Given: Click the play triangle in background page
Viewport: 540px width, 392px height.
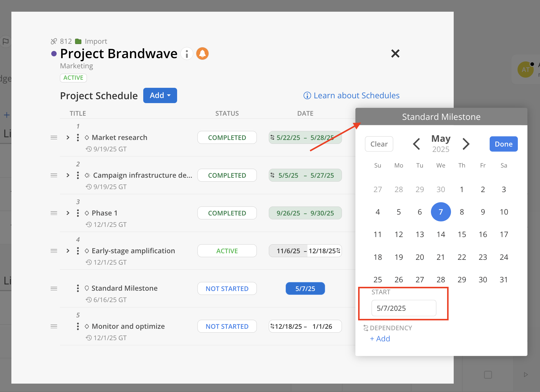Looking at the screenshot, I should [x=526, y=375].
